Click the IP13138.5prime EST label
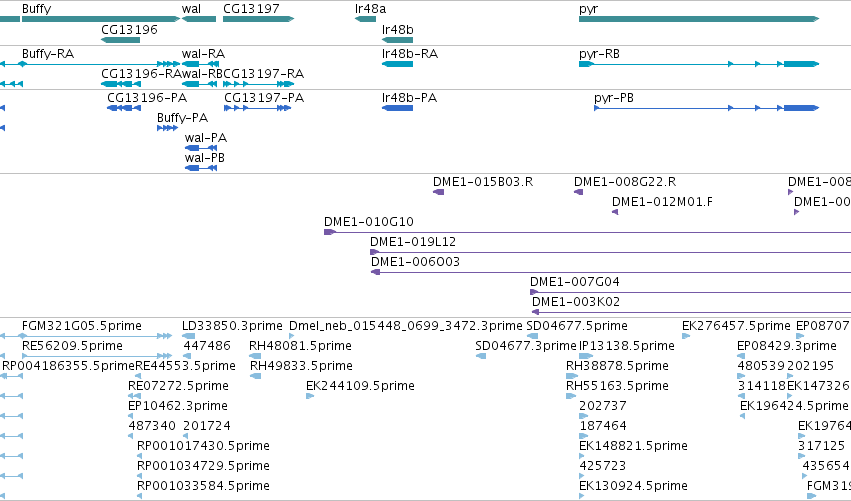851x501 pixels. [627, 346]
